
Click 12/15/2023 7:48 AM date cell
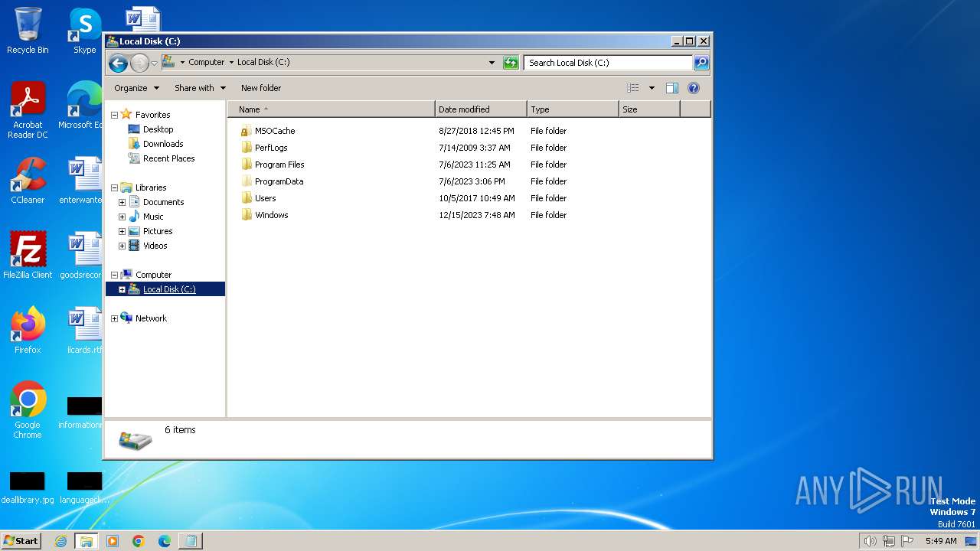(x=476, y=215)
